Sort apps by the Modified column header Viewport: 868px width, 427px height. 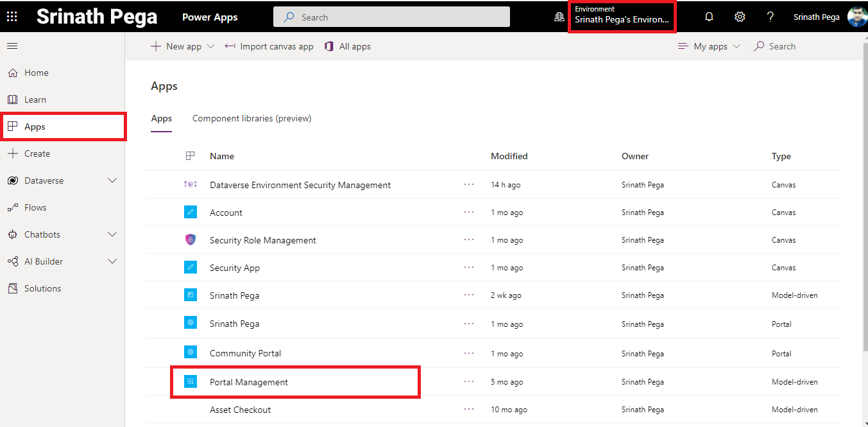pos(509,156)
